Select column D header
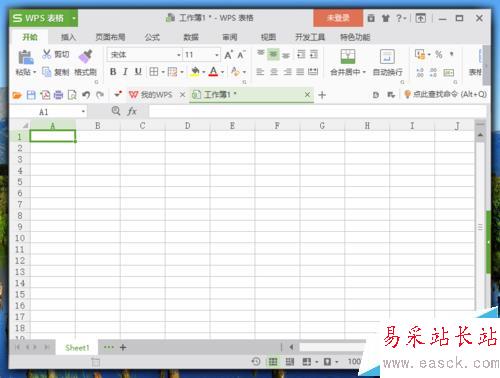This screenshot has width=500, height=378. click(188, 126)
